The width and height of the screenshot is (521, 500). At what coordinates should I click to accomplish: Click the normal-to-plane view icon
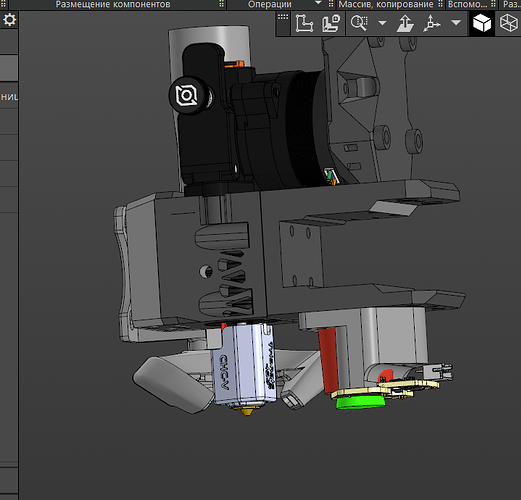click(x=405, y=23)
